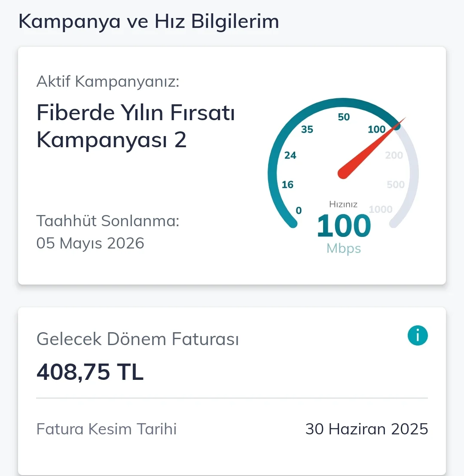Tap the info icon beside Gelecek Dönem Faturası
The height and width of the screenshot is (476, 464).
[418, 335]
